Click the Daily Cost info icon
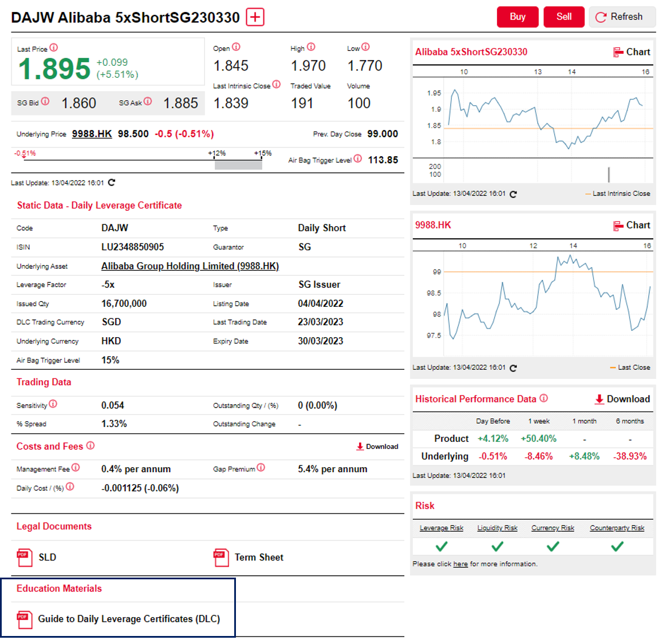 click(x=70, y=487)
